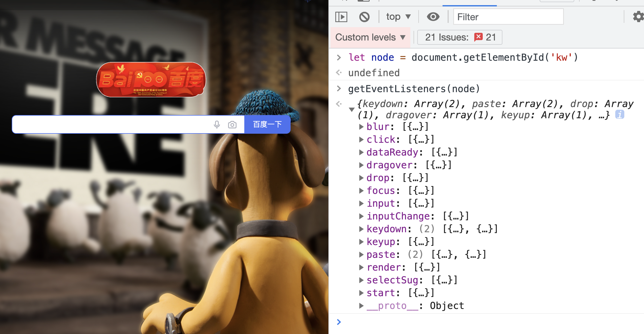Click the 21 Issues button
Viewport: 644px width, 334px height.
tap(460, 37)
